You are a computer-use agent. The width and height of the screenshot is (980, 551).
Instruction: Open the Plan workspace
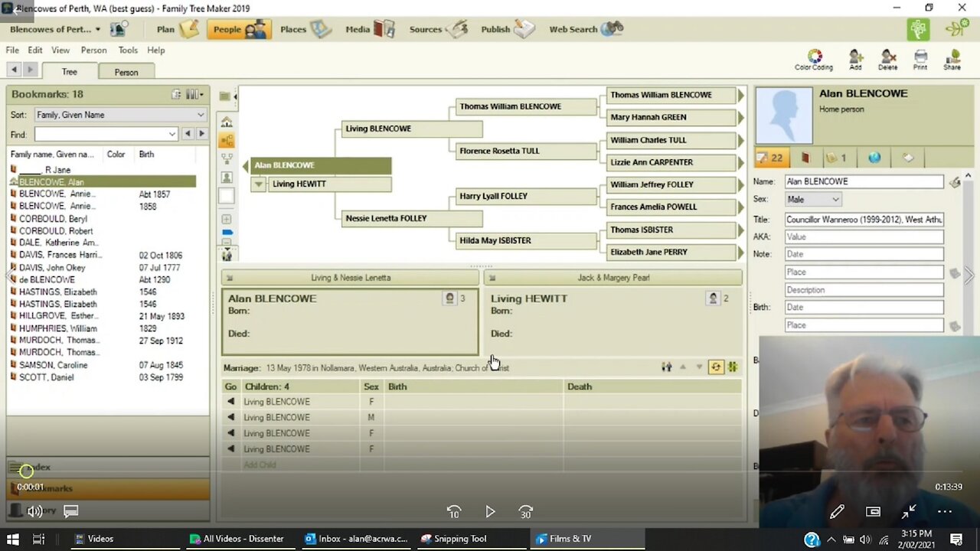click(x=178, y=29)
